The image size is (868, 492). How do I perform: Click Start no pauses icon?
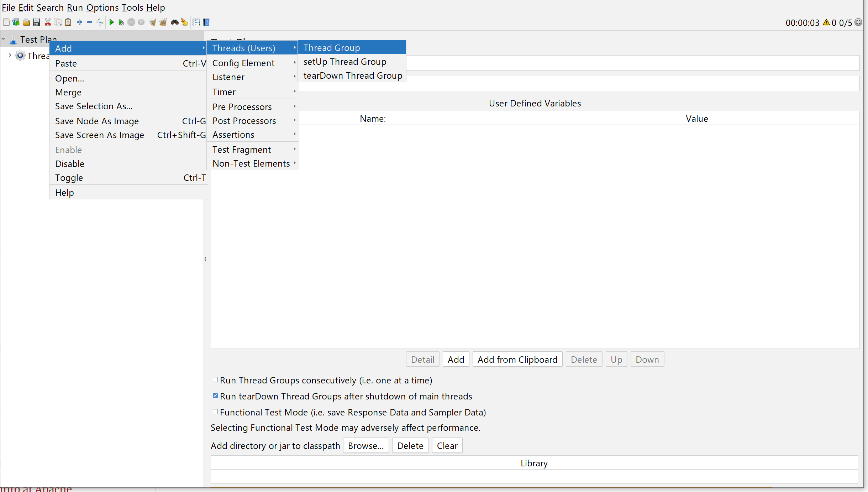(x=121, y=22)
